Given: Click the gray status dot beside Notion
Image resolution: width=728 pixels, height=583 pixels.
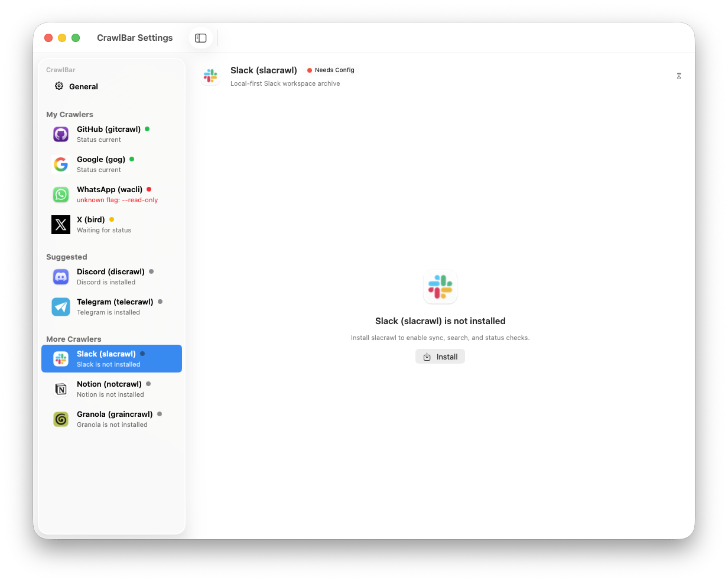Looking at the screenshot, I should click(x=148, y=384).
